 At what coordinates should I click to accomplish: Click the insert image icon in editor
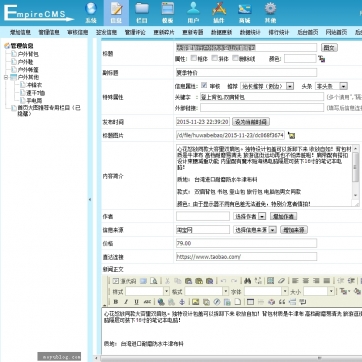(196, 302)
